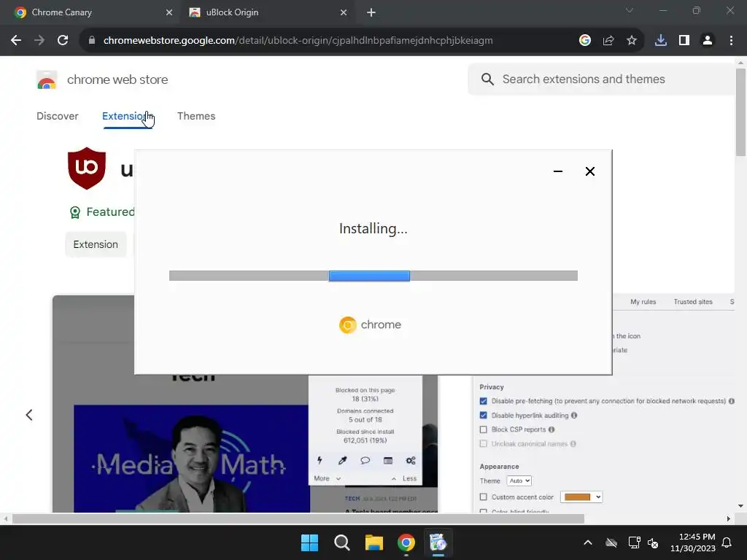
Task: Click the browser forward arrow
Action: (x=39, y=41)
